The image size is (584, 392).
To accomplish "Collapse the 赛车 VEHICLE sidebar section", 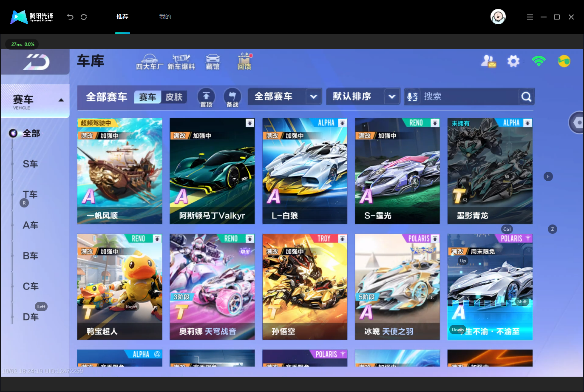I will tap(61, 100).
